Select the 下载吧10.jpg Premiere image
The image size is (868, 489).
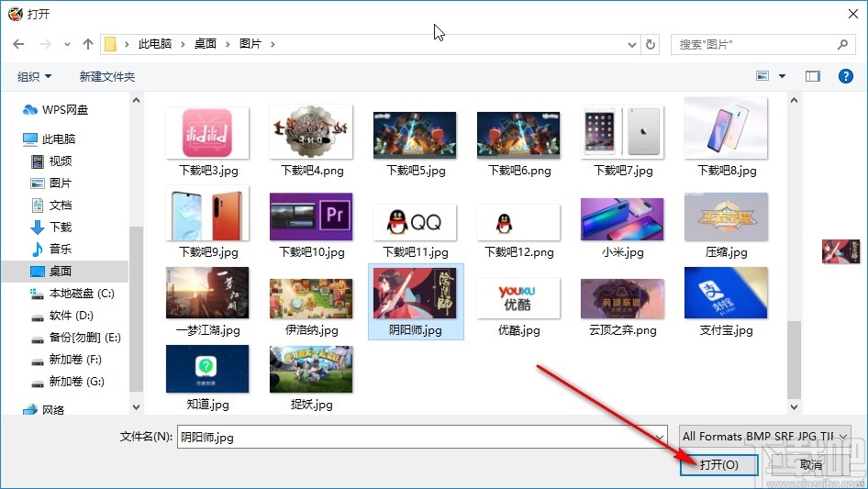pos(311,226)
